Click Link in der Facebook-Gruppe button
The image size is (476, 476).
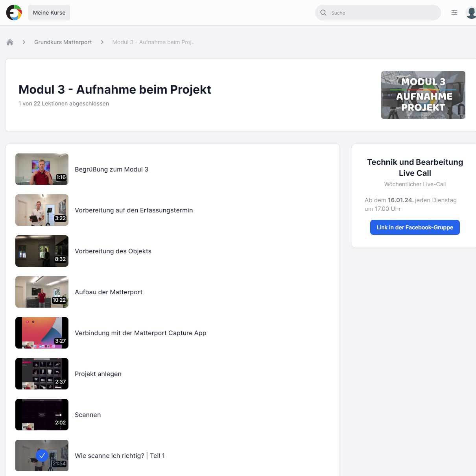[415, 227]
